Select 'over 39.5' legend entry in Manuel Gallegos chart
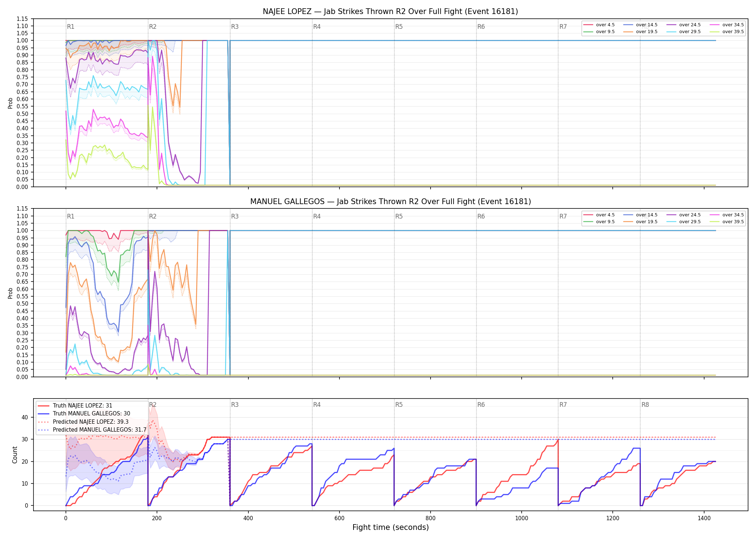The width and height of the screenshot is (756, 540). click(726, 222)
